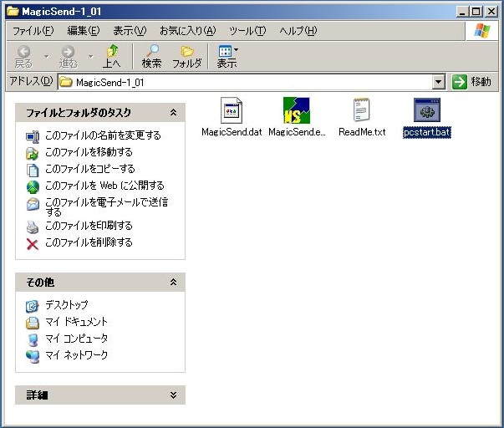
Task: Click the 移動 go button
Action: point(471,82)
